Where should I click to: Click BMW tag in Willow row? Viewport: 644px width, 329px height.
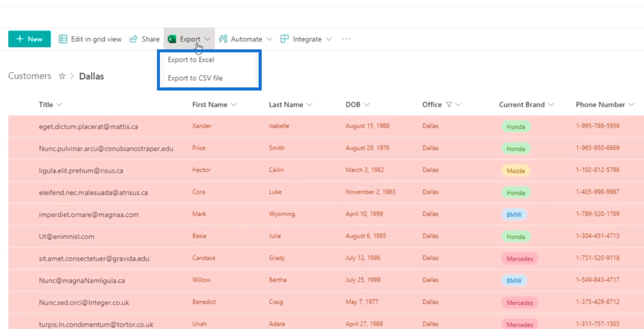tap(514, 281)
